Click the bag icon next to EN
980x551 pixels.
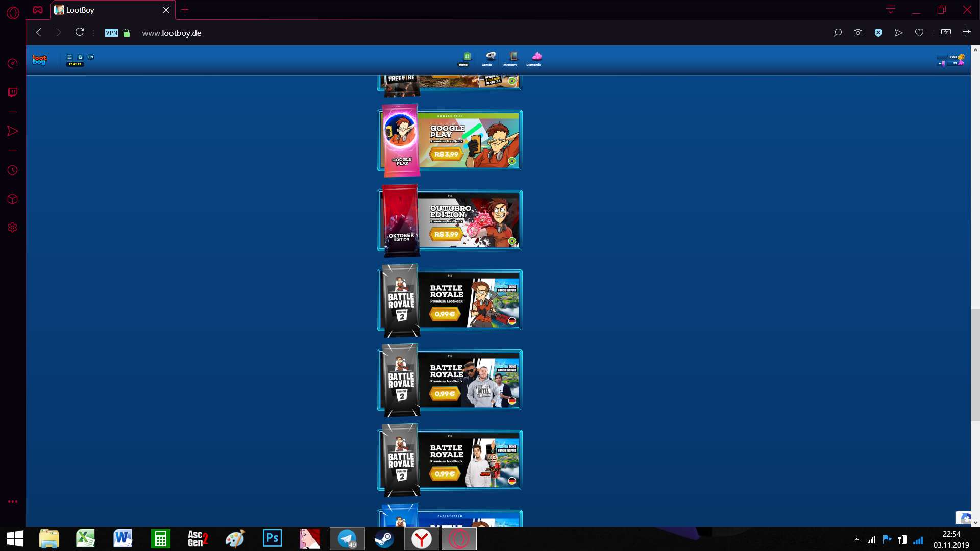click(80, 57)
